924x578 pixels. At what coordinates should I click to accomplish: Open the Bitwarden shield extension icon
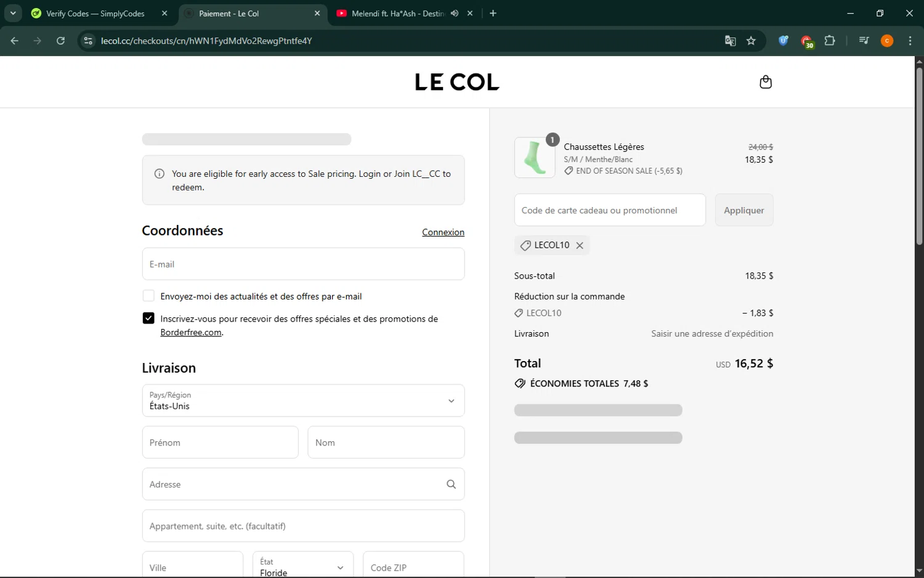(783, 41)
